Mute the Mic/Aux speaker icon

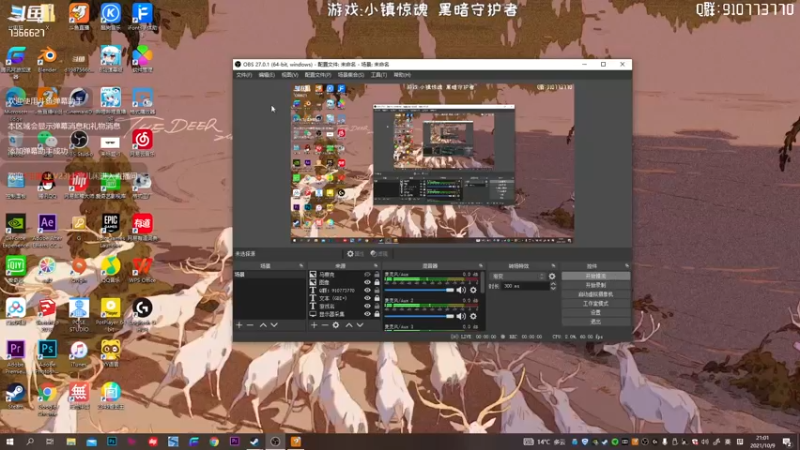(461, 290)
